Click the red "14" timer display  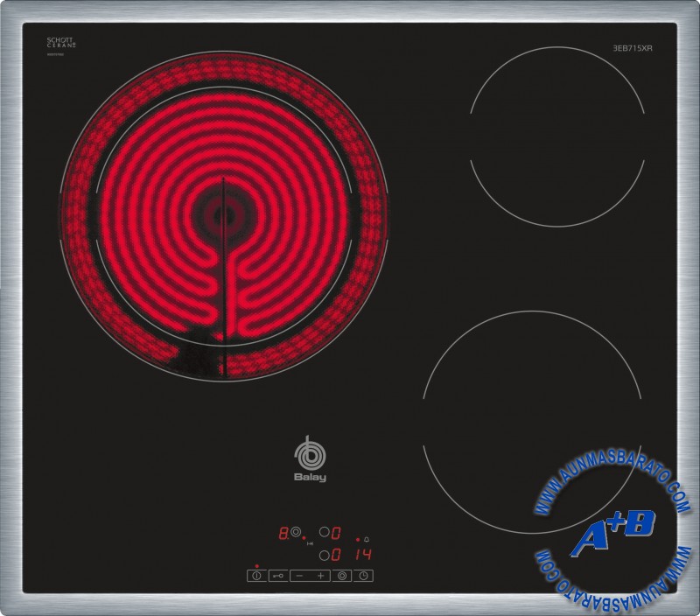click(363, 556)
